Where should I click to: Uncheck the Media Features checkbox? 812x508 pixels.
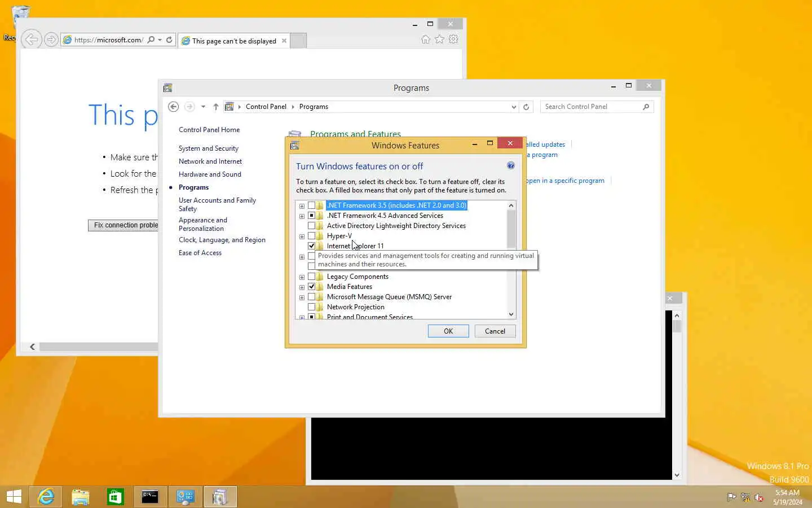(311, 287)
